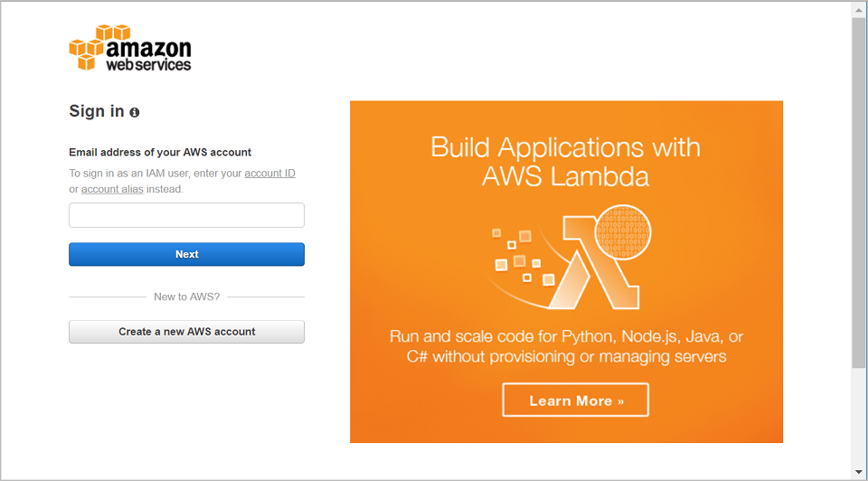Image resolution: width=868 pixels, height=481 pixels.
Task: Open the account alias link
Action: click(112, 189)
